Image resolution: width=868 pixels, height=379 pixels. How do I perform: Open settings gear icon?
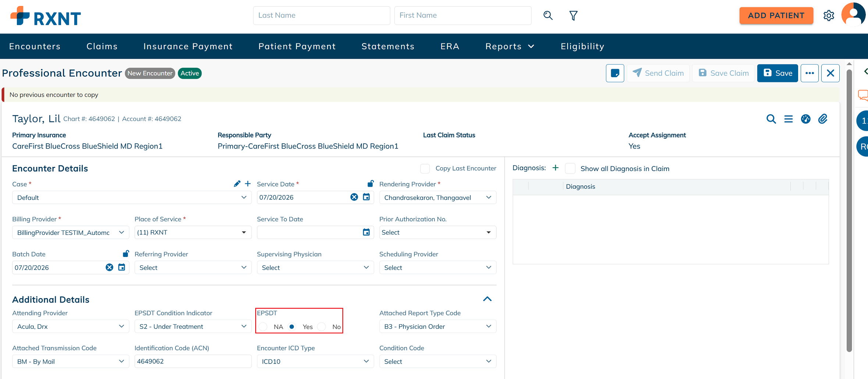point(829,15)
